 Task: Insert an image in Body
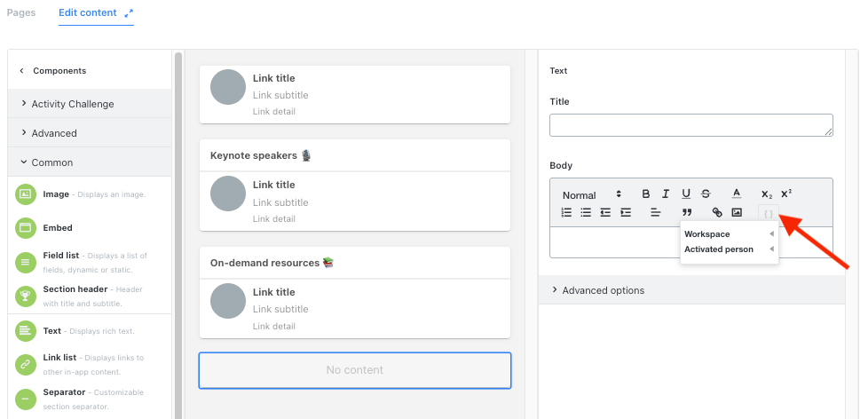(x=737, y=212)
